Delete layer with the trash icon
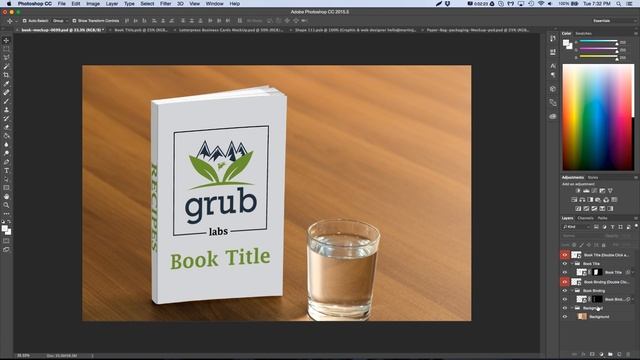 (628, 354)
